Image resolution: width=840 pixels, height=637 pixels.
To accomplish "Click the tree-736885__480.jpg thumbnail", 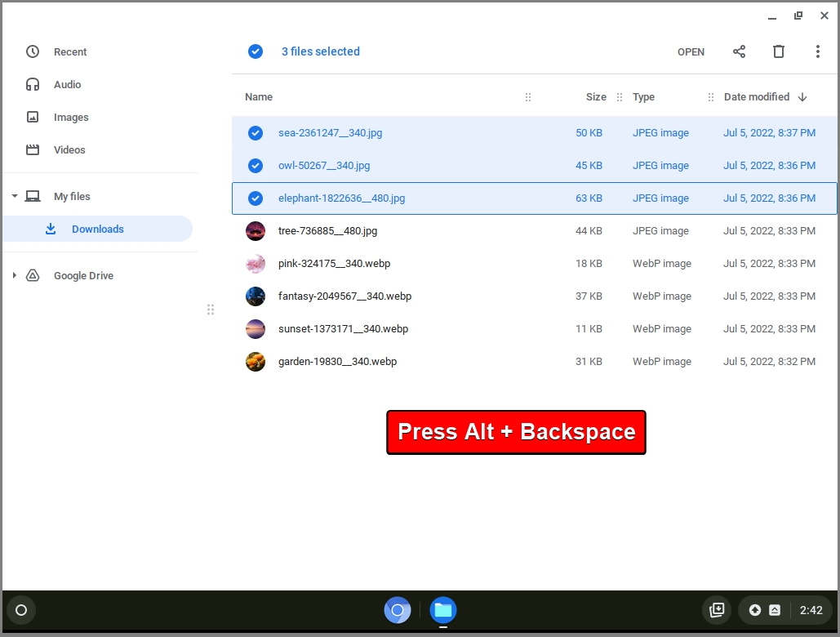I will click(x=256, y=230).
